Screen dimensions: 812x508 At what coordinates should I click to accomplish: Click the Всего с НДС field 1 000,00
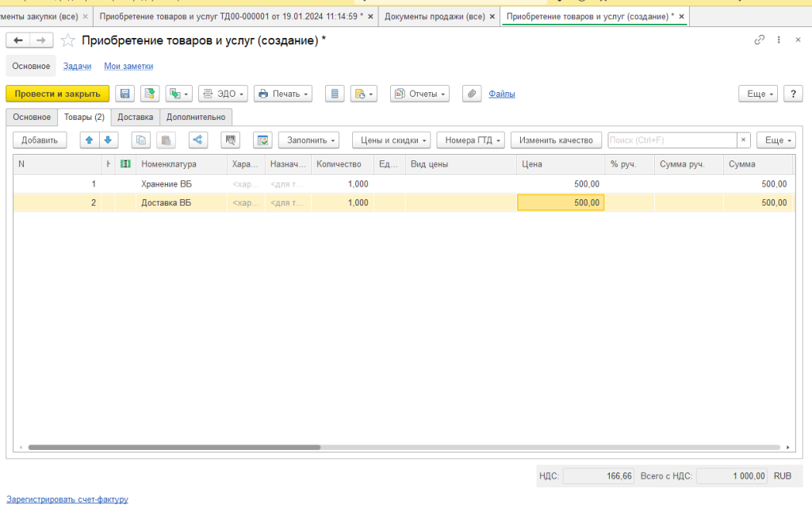click(x=732, y=476)
